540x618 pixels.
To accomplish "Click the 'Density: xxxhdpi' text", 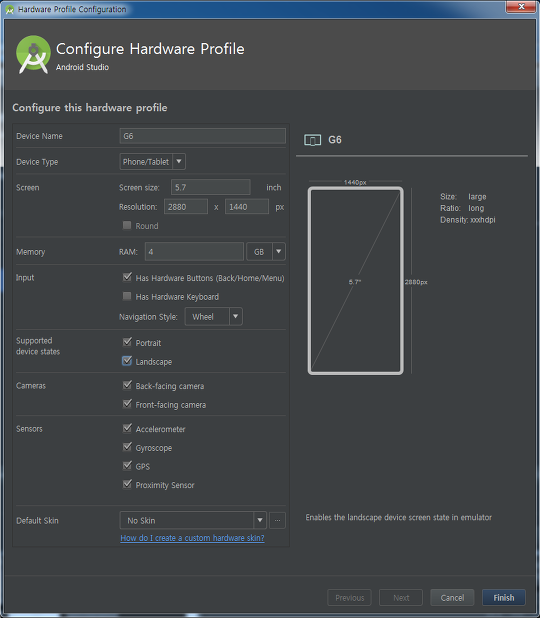I will click(x=467, y=220).
